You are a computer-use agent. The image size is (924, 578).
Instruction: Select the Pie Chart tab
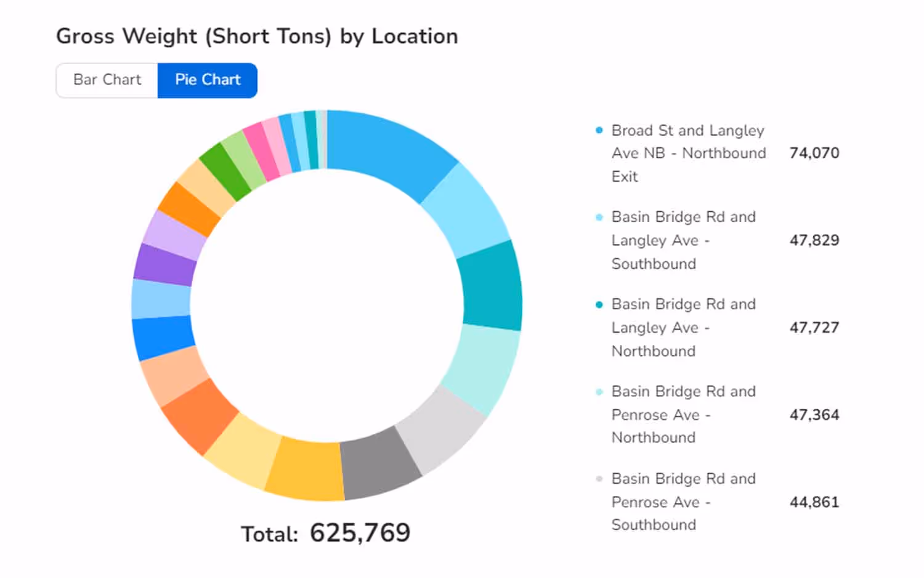pos(208,80)
